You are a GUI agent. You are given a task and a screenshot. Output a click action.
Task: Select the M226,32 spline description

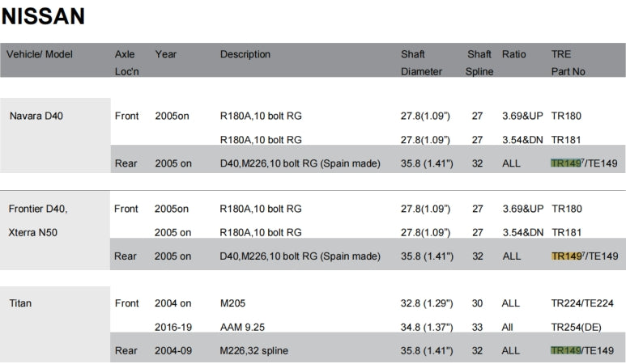253,351
